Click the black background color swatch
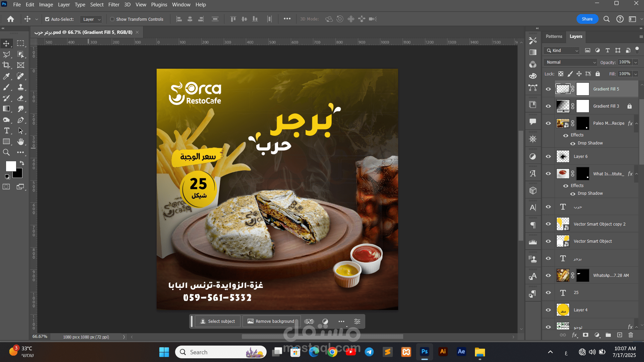Screen dimensions: 644x362 (x=19, y=174)
